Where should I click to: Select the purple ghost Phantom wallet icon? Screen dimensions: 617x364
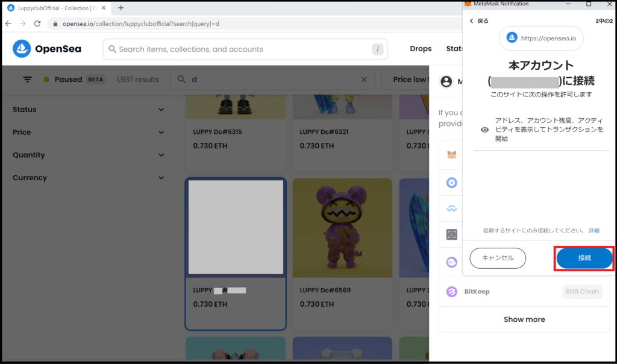click(x=452, y=262)
